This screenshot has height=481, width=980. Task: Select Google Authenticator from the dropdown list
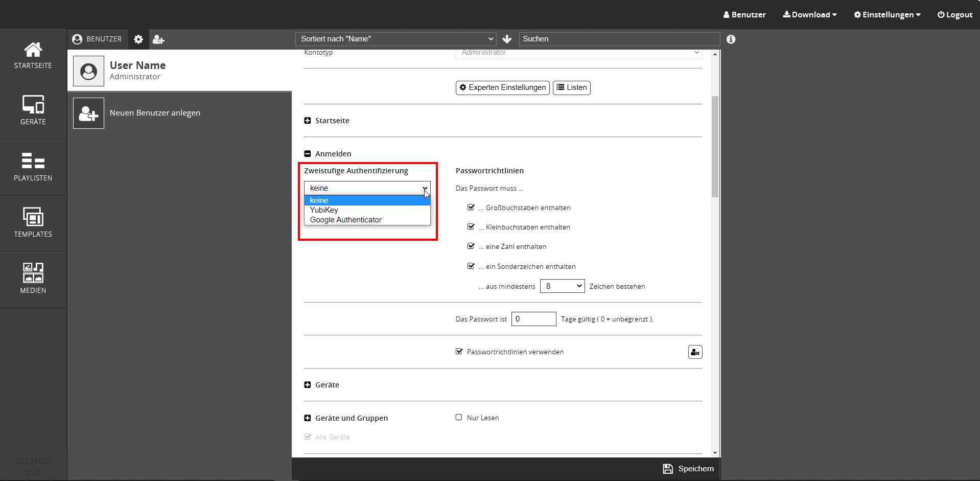pos(346,220)
